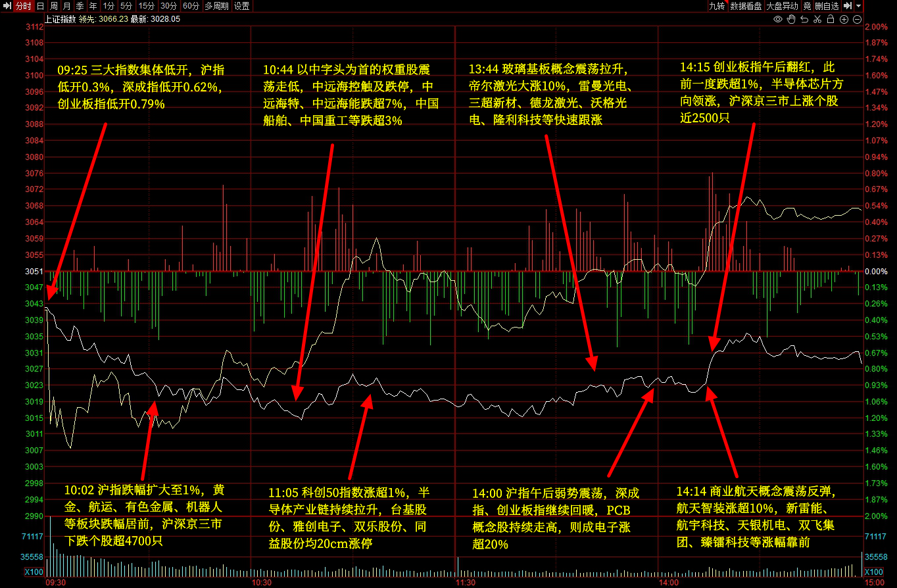Click the 11:30 marker on time axis
The width and height of the screenshot is (897, 588).
click(465, 583)
